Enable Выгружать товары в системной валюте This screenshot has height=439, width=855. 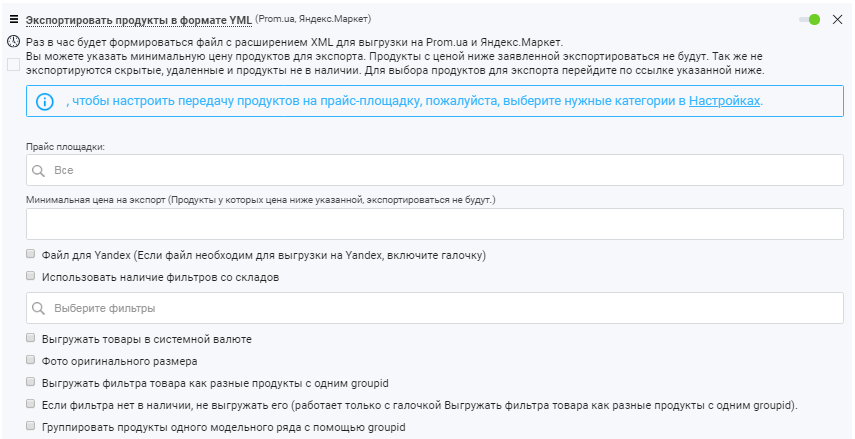(x=31, y=338)
